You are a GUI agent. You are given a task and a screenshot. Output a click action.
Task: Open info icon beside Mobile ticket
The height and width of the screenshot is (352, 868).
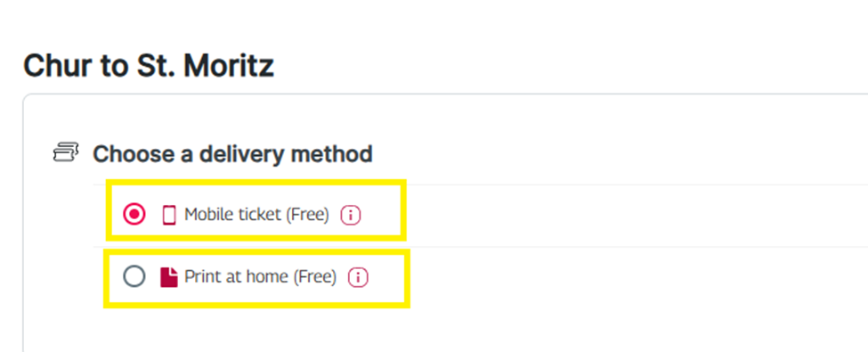coord(351,215)
